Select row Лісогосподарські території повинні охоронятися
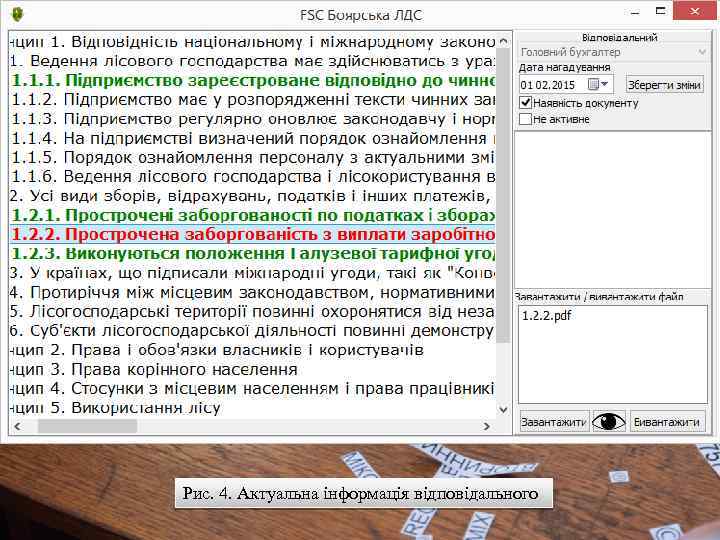The height and width of the screenshot is (540, 720). tap(252, 311)
